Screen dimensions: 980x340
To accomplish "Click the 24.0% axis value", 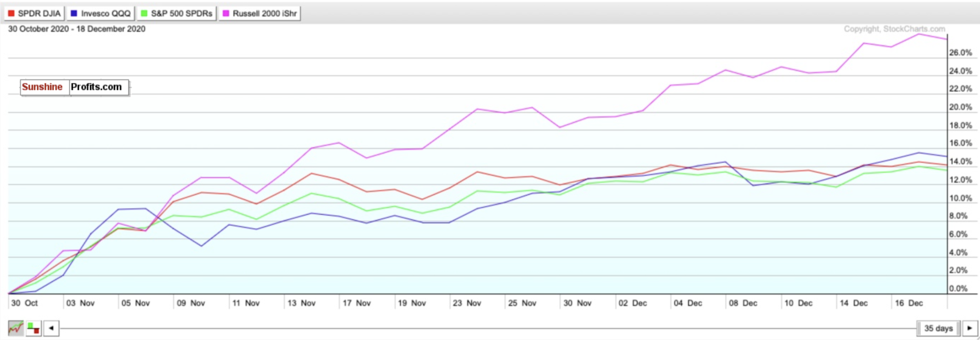I will click(961, 71).
